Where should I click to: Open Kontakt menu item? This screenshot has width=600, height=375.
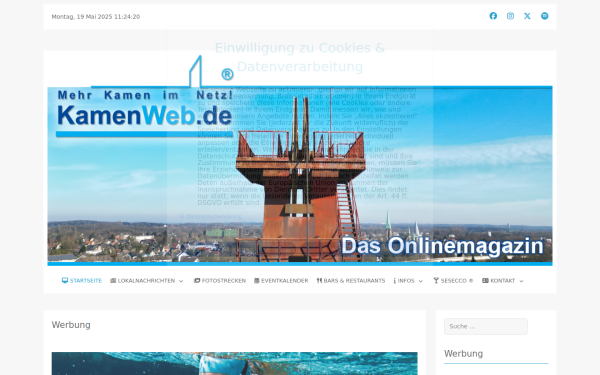click(499, 281)
